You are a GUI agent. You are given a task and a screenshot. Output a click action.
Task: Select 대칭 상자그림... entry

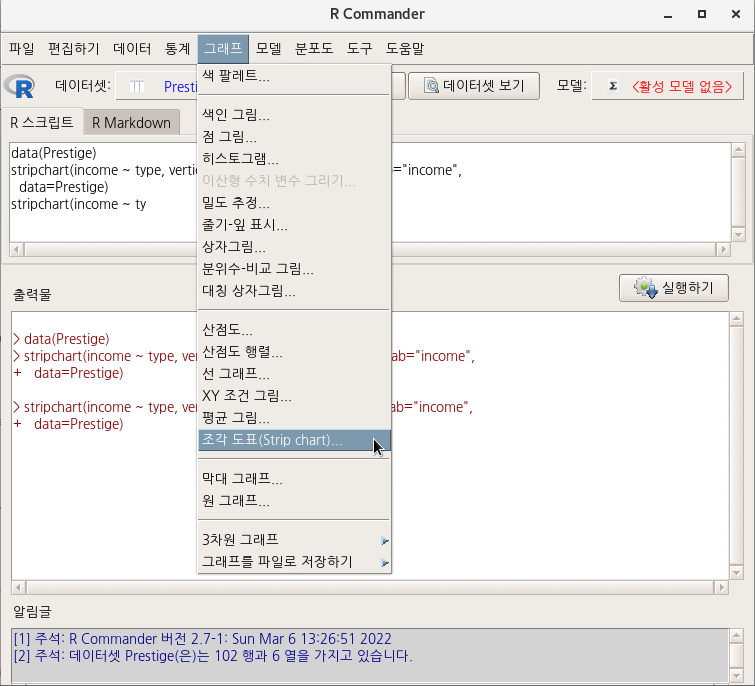point(294,291)
